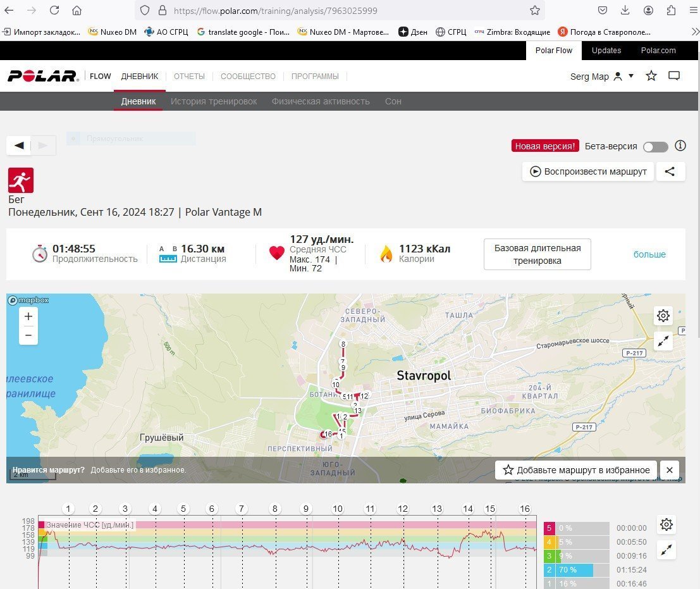Open the Serg Map user dropdown
This screenshot has height=589, width=700.
point(602,77)
